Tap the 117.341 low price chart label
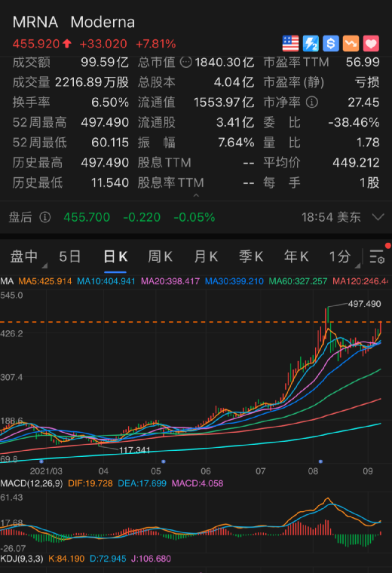Screen dimensions: 392x573 tap(134, 450)
